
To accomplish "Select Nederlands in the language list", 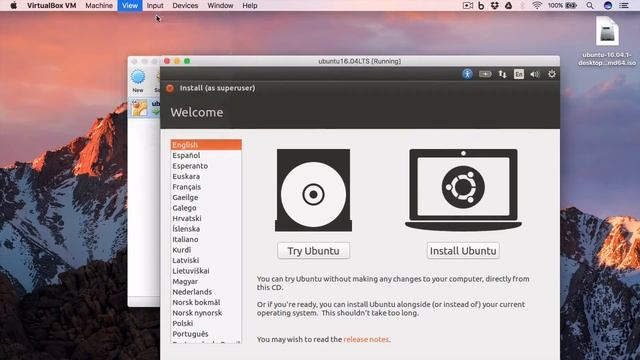I will (206, 292).
